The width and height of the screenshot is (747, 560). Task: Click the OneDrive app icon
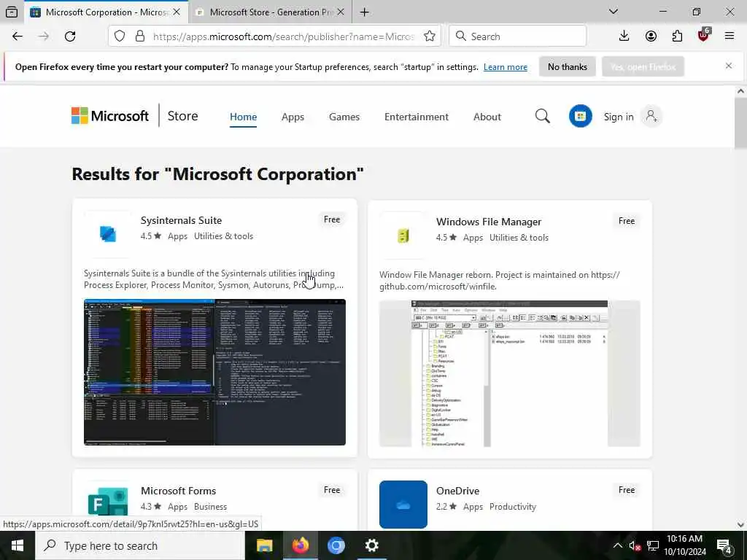coord(403,505)
